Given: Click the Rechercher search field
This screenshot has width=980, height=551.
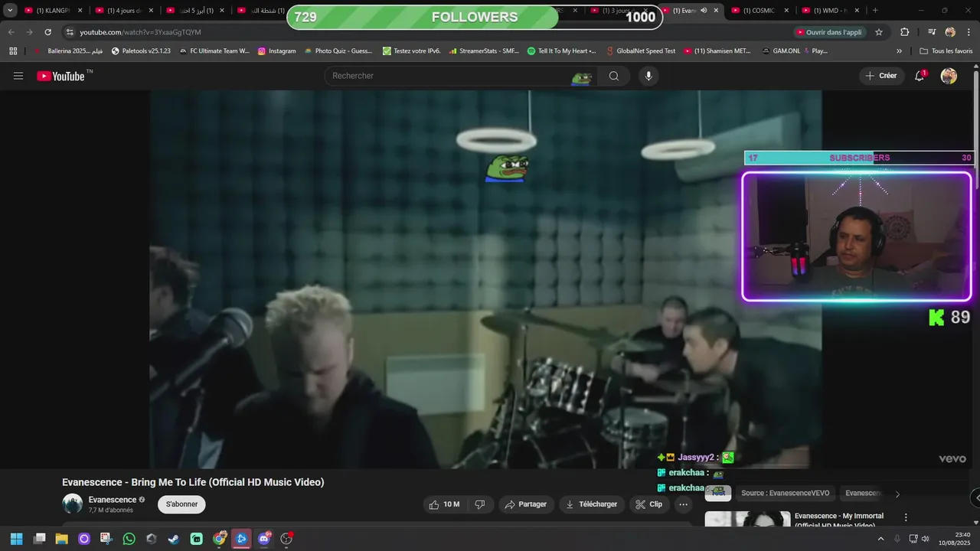Looking at the screenshot, I should (461, 76).
